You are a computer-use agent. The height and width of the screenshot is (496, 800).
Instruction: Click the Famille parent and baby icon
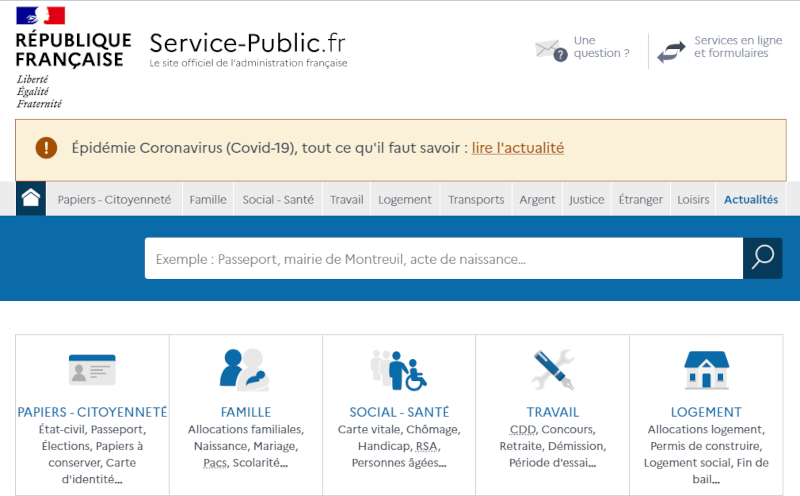point(245,369)
